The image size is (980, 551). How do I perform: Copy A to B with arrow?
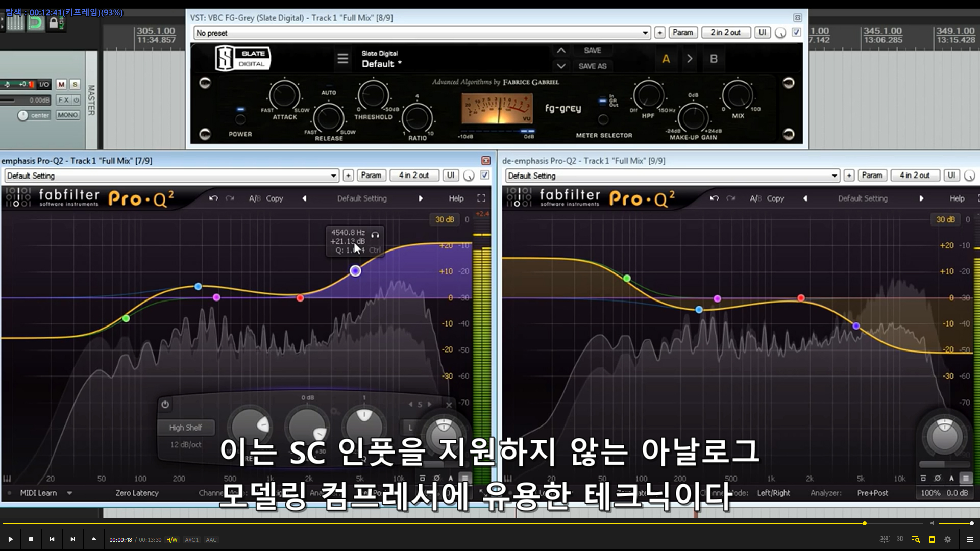[690, 59]
